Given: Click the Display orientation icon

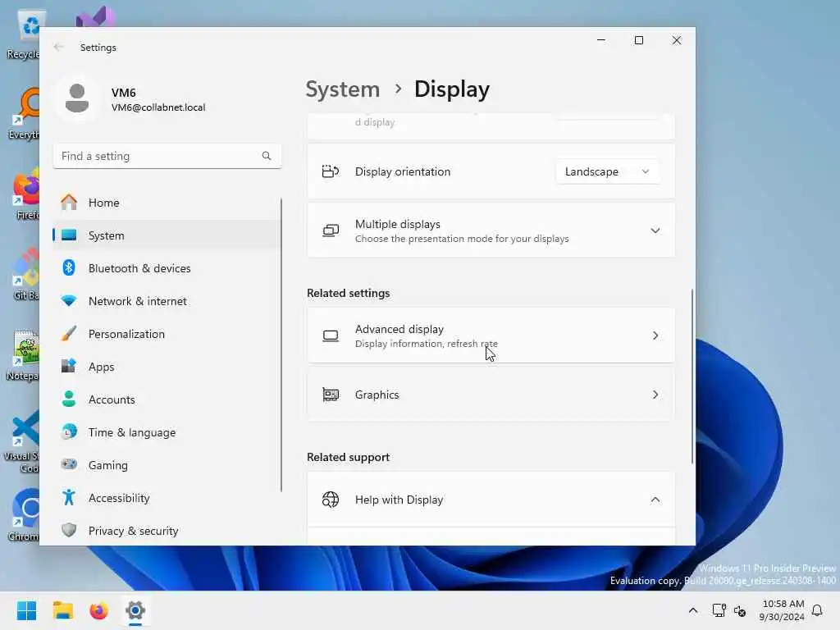Looking at the screenshot, I should pos(331,171).
